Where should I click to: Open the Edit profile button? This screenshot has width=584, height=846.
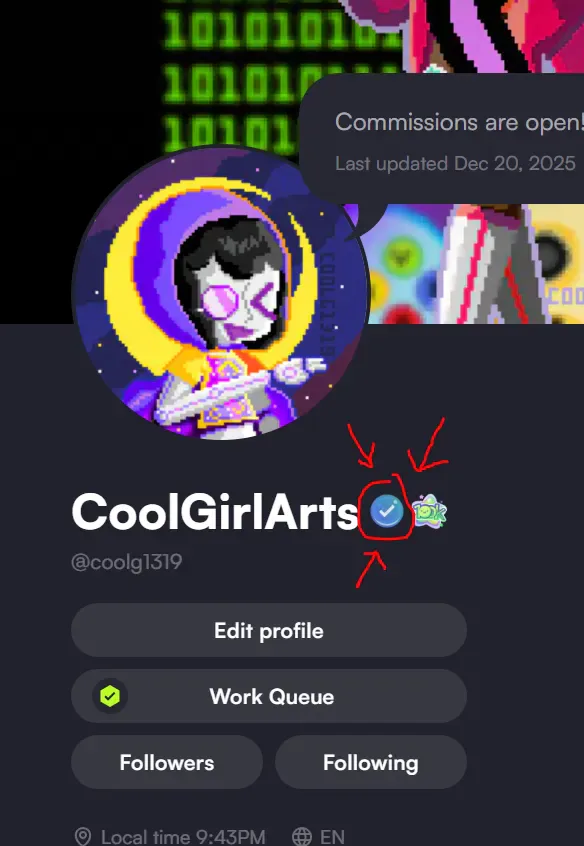pos(269,630)
